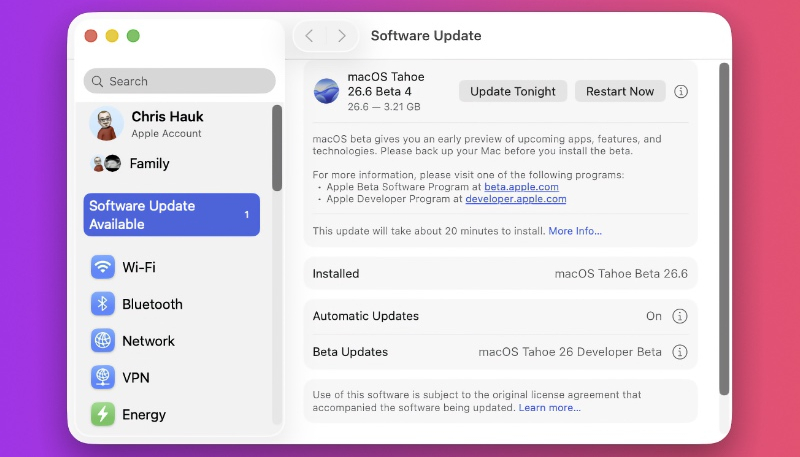Select Wi-Fi label in sidebar
This screenshot has height=457, width=800.
[x=139, y=267]
